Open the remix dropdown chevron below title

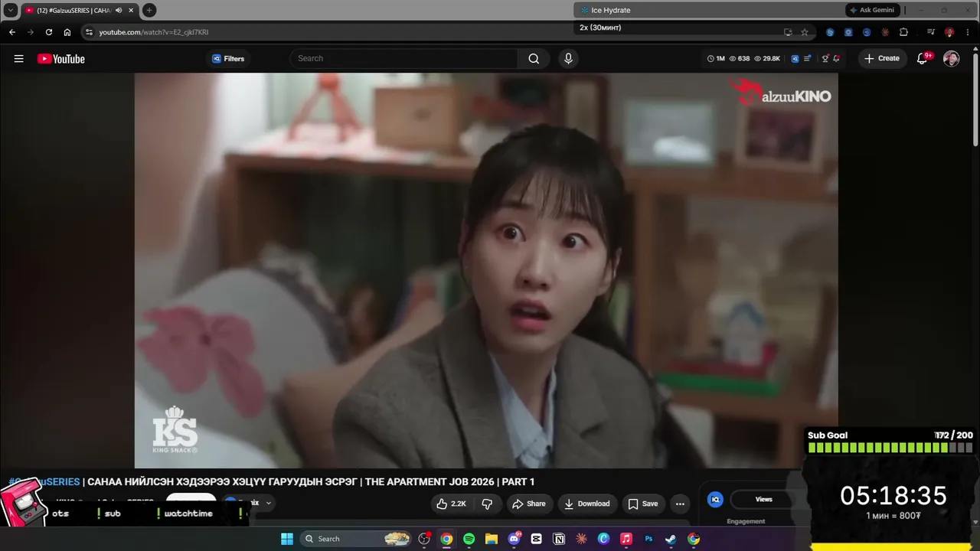[x=268, y=503]
